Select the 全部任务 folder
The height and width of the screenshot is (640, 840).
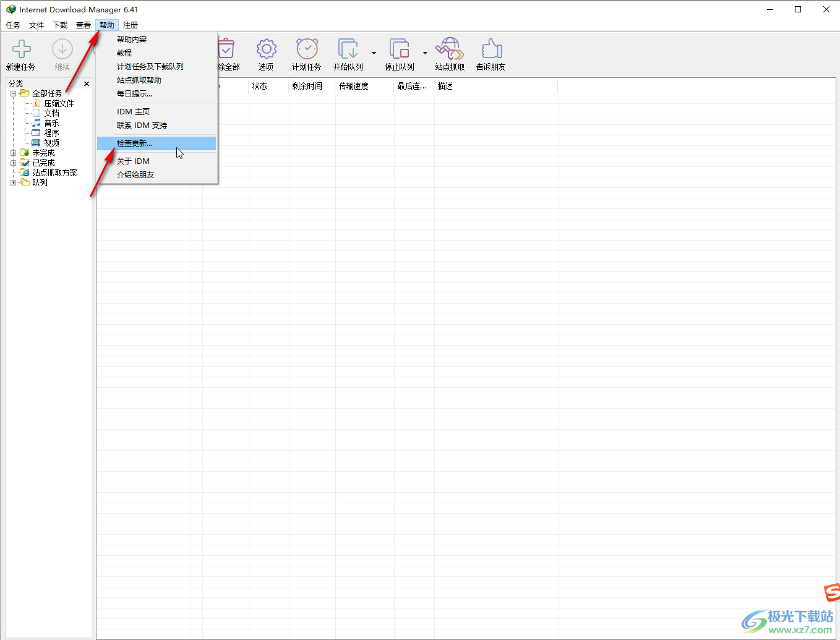coord(41,93)
